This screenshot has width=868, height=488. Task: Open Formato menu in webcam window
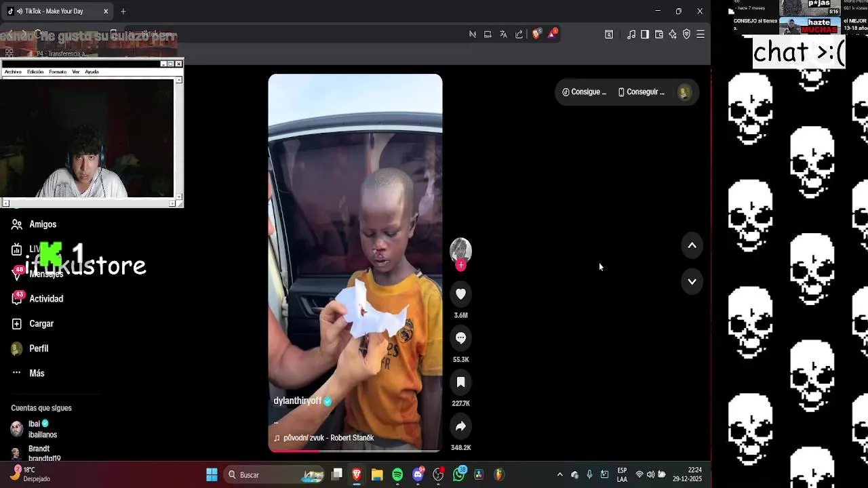[58, 72]
